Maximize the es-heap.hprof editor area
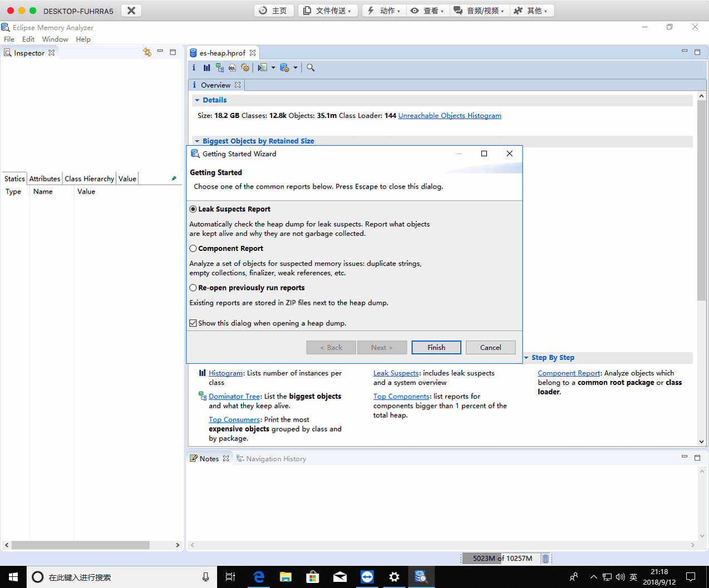This screenshot has height=588, width=709. [697, 52]
